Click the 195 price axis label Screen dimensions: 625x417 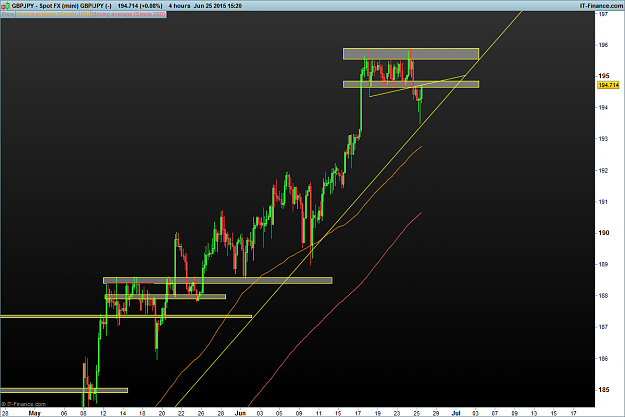603,76
